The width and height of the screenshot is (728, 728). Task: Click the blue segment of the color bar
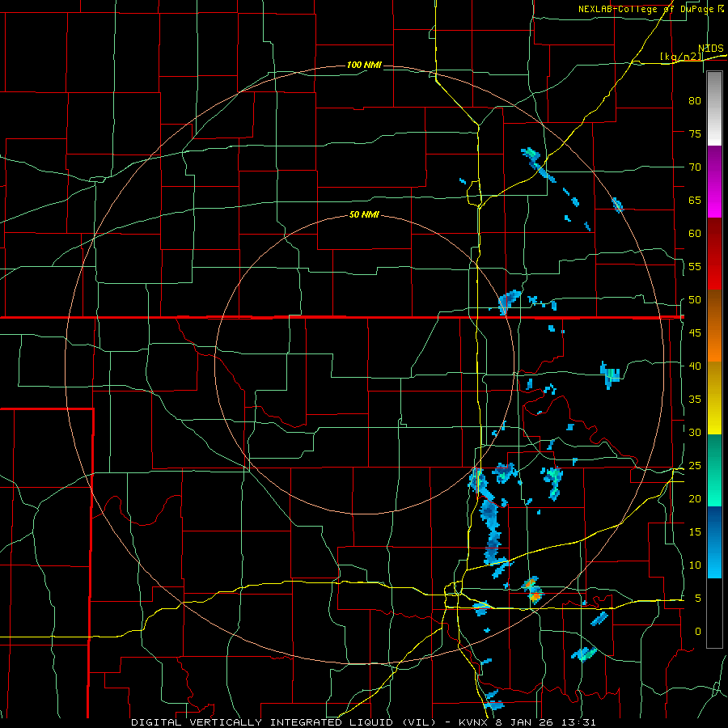click(x=714, y=542)
